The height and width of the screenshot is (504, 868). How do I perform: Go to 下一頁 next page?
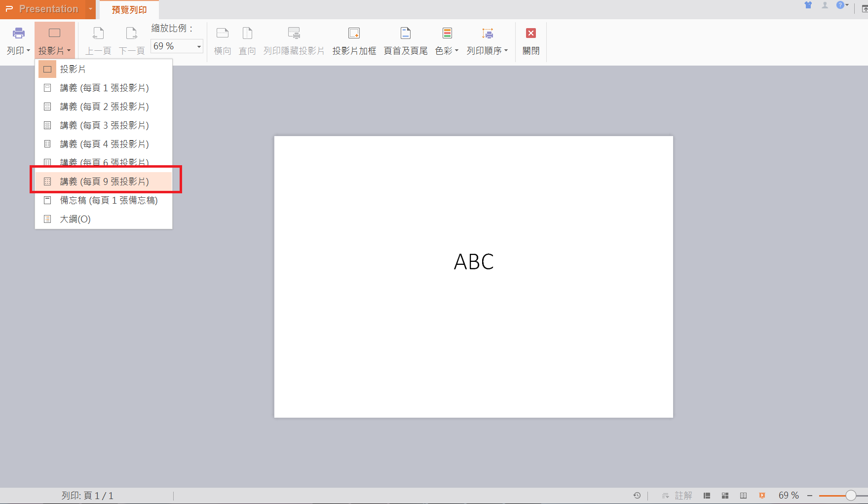click(132, 41)
